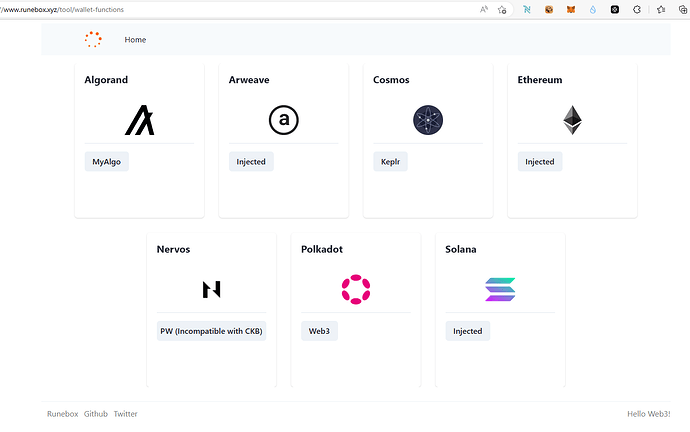Select the MyAlgo wallet button

pyautogui.click(x=106, y=161)
